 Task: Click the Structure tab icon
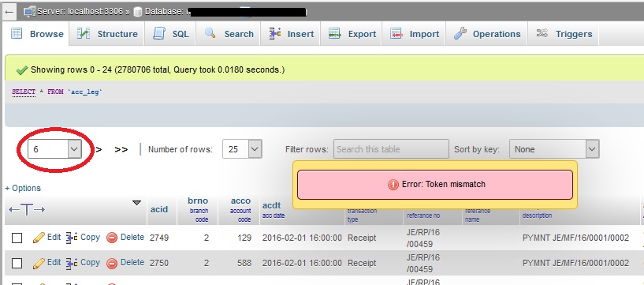pyautogui.click(x=84, y=33)
